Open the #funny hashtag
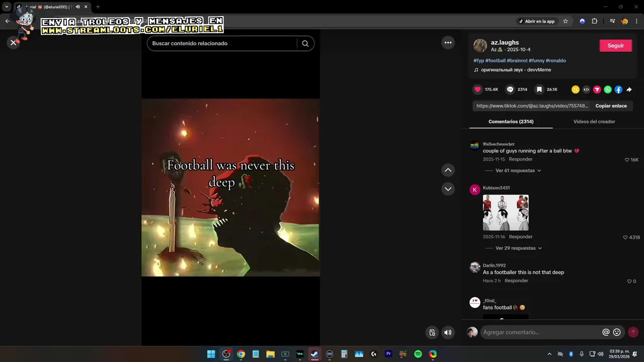This screenshot has height=362, width=644. (537, 60)
